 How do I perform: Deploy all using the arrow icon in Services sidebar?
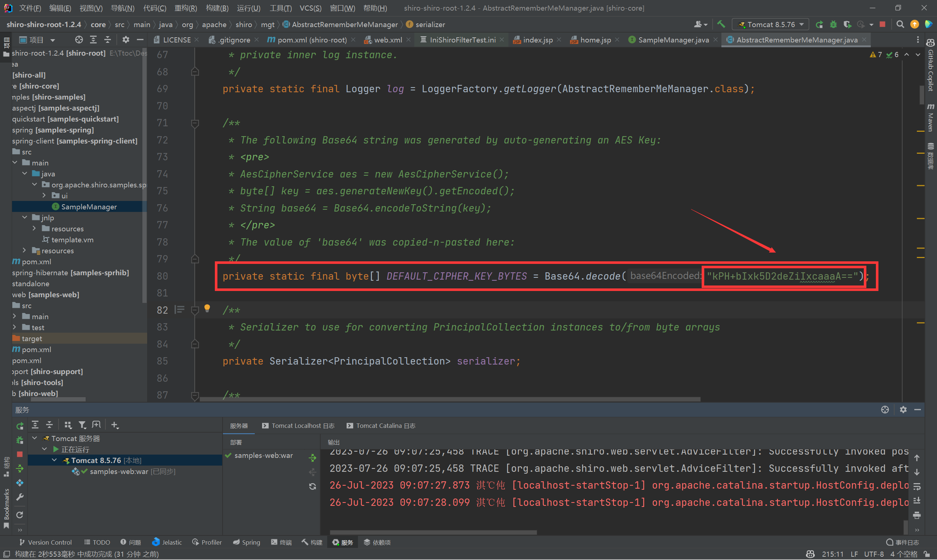point(20,468)
